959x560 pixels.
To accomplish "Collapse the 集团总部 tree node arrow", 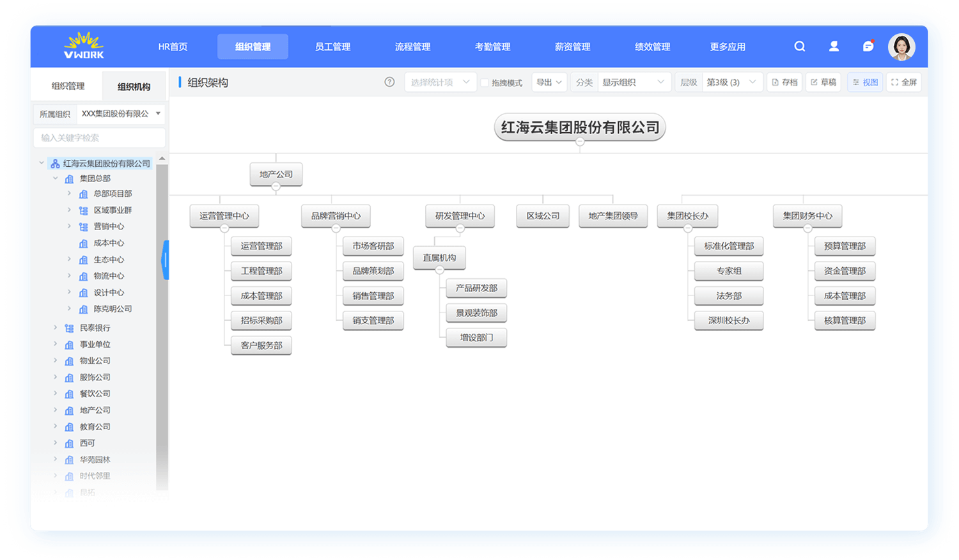I will tap(56, 178).
